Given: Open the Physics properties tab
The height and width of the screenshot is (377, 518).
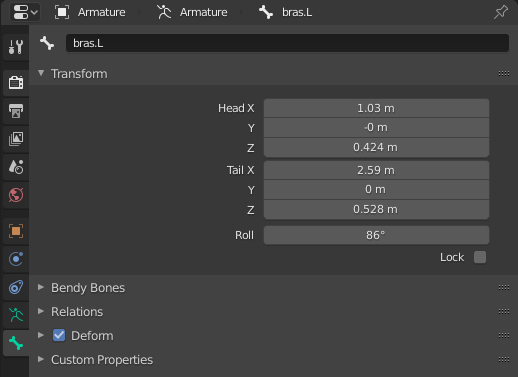Looking at the screenshot, I should 16,259.
